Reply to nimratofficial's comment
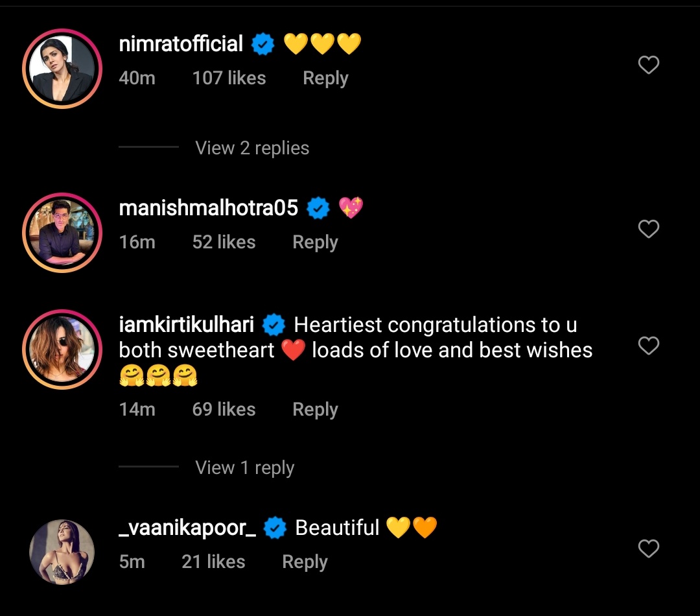This screenshot has height=616, width=700. pyautogui.click(x=325, y=78)
